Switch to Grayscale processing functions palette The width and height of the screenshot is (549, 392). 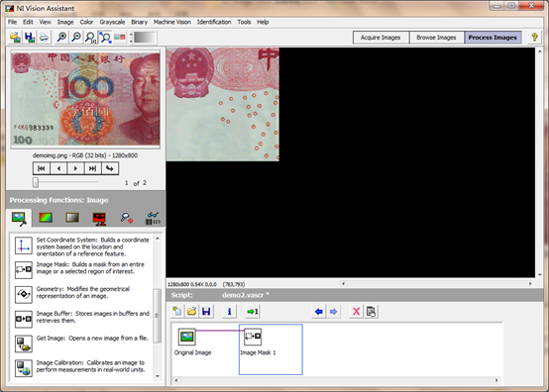coord(72,218)
